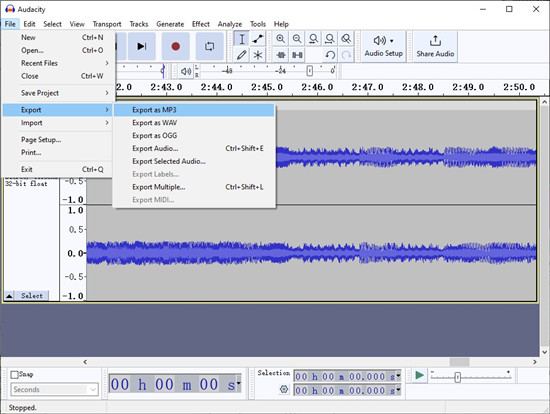Choose Open... from the File menu

[57, 50]
